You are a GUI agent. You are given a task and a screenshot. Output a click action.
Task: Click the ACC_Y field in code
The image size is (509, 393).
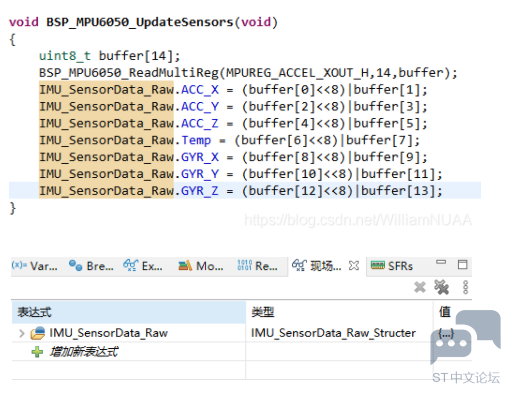coord(200,107)
